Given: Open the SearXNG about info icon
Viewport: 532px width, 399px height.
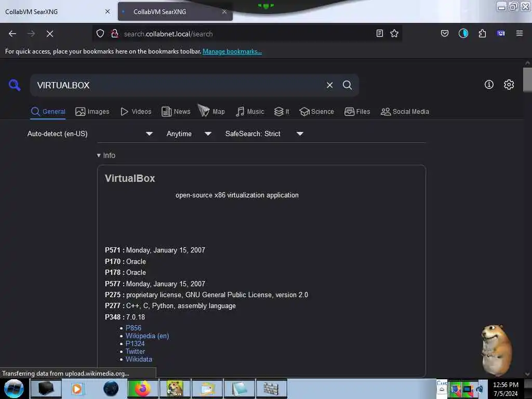Looking at the screenshot, I should coord(489,85).
